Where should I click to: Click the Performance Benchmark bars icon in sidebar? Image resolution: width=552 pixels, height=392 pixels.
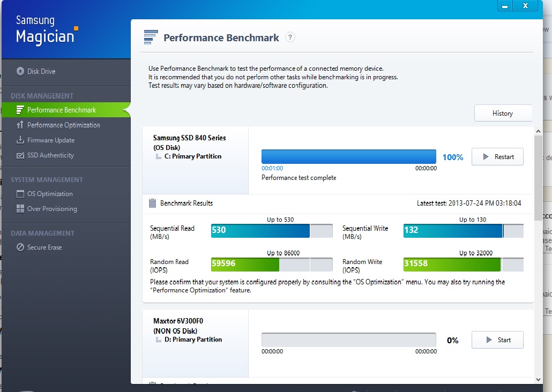point(20,110)
